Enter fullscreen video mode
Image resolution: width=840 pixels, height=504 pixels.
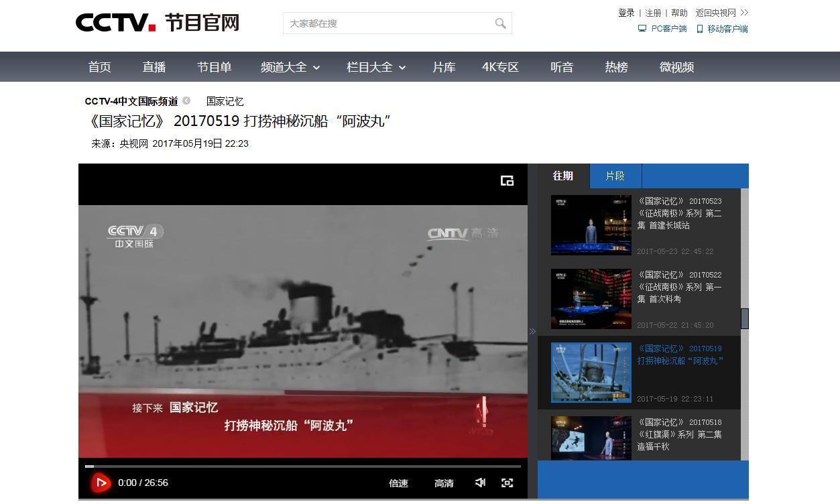pyautogui.click(x=507, y=483)
